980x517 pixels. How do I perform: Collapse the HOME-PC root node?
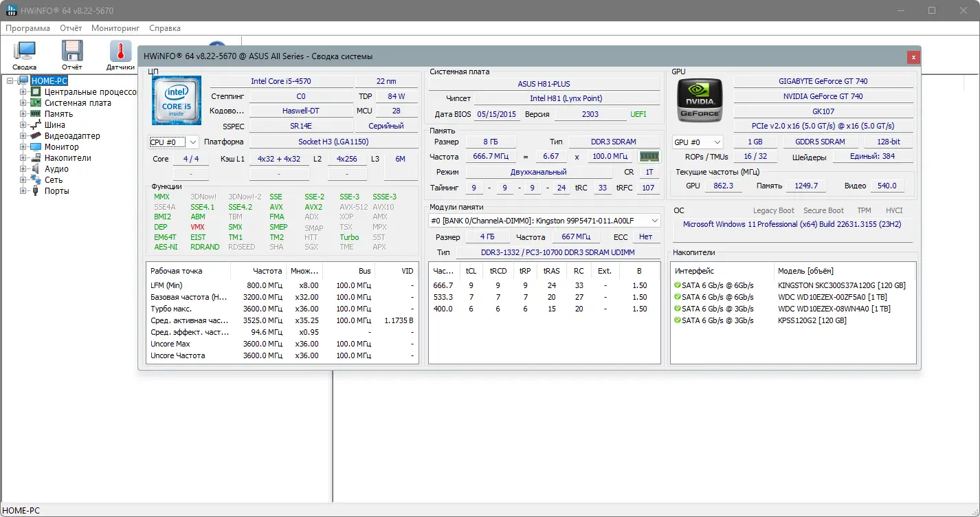(x=10, y=81)
